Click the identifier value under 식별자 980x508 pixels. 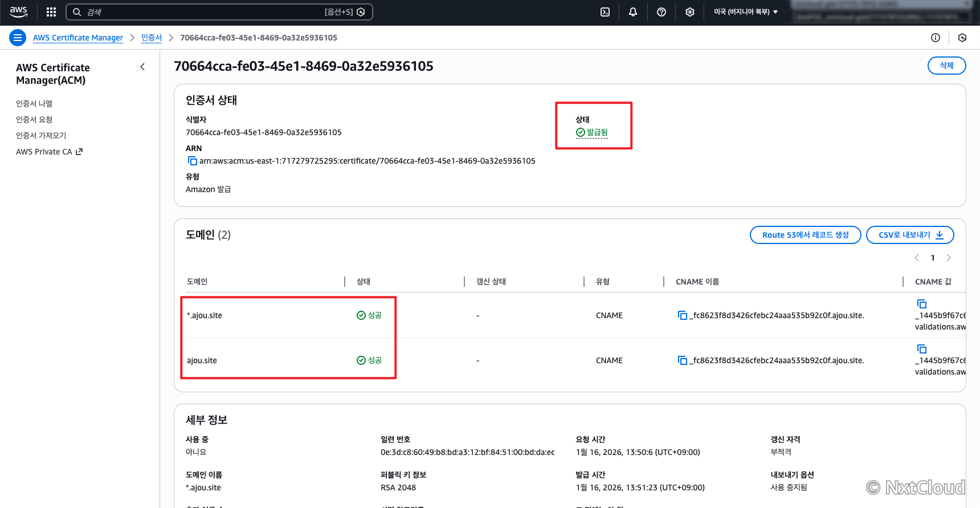point(264,132)
